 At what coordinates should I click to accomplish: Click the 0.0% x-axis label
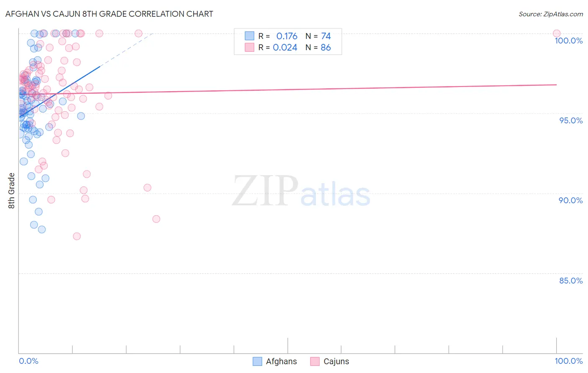(28, 361)
